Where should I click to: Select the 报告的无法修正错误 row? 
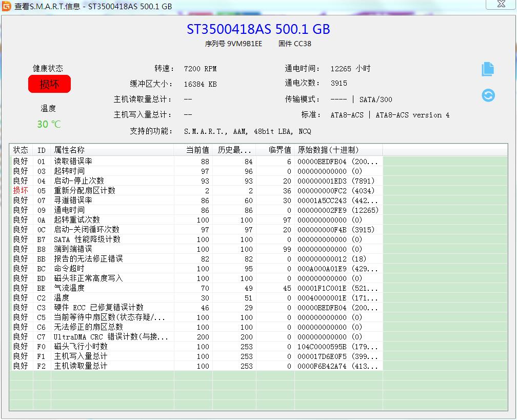tap(196, 259)
